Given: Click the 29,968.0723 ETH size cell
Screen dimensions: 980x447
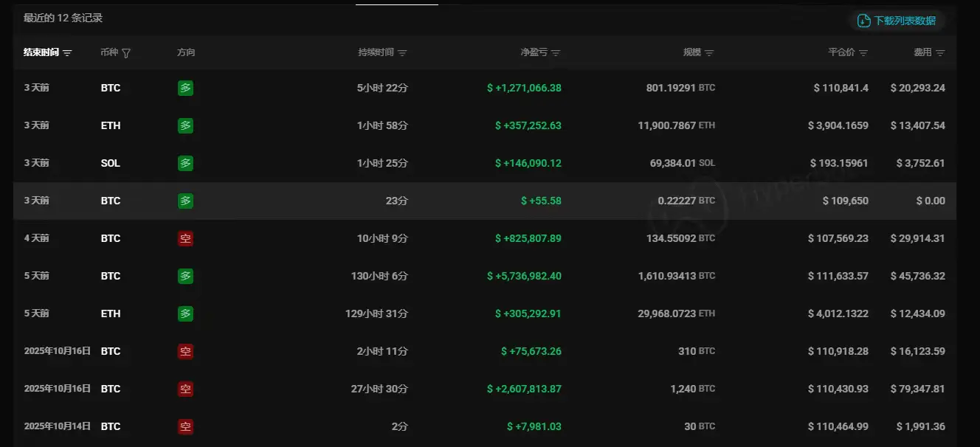Looking at the screenshot, I should [x=676, y=313].
